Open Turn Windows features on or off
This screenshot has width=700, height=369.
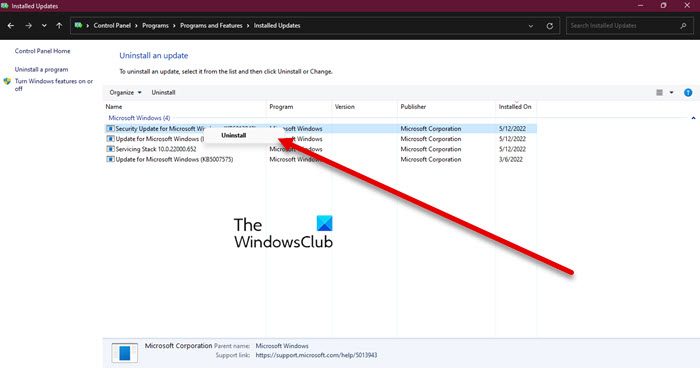[54, 85]
